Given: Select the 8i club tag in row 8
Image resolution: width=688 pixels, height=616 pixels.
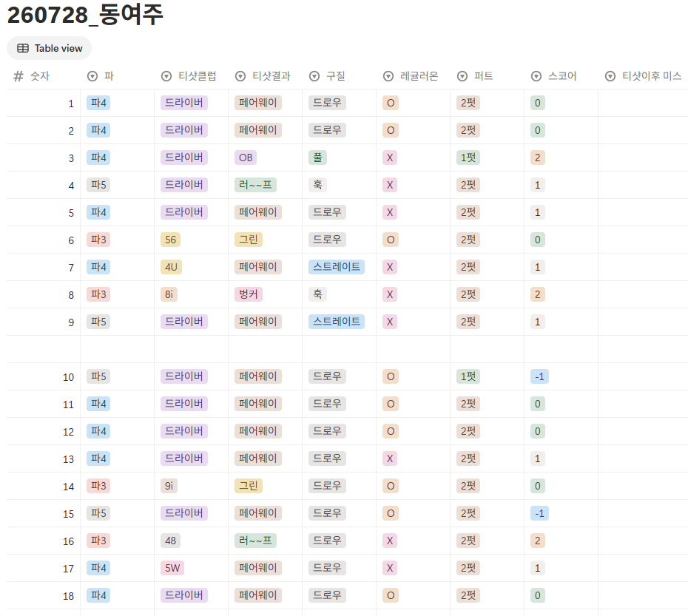Looking at the screenshot, I should coord(169,294).
